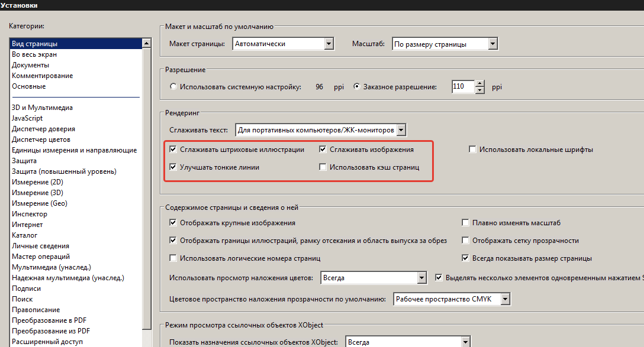
Task: Select "Преобразование в PDF" category
Action: click(x=49, y=321)
